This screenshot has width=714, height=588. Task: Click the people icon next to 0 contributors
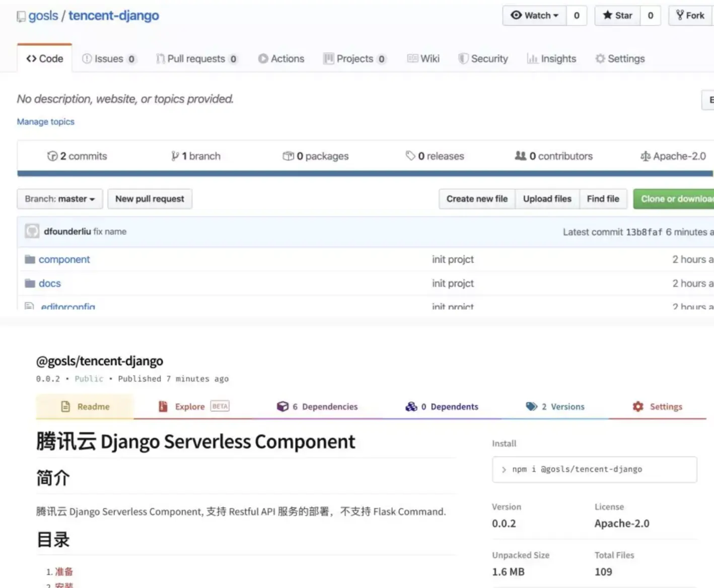tap(521, 156)
